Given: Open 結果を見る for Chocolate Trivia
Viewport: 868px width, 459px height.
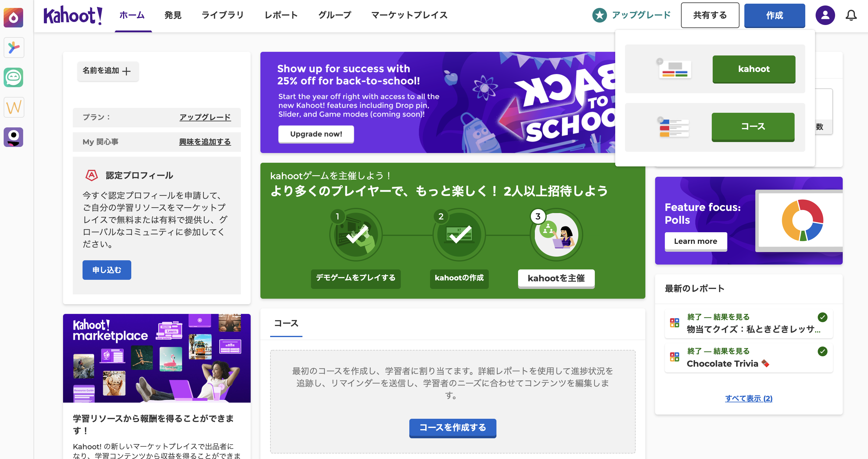Looking at the screenshot, I should (718, 351).
